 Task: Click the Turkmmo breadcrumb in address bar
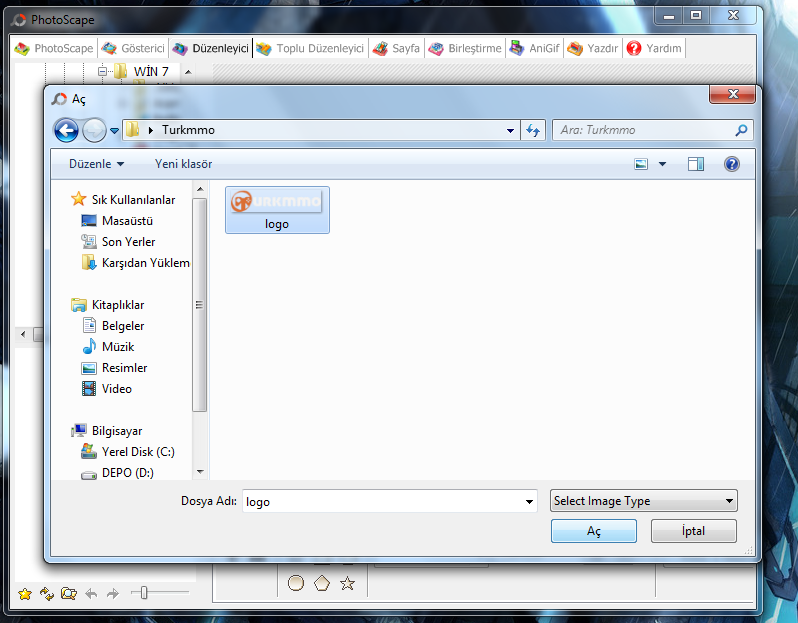[x=188, y=130]
